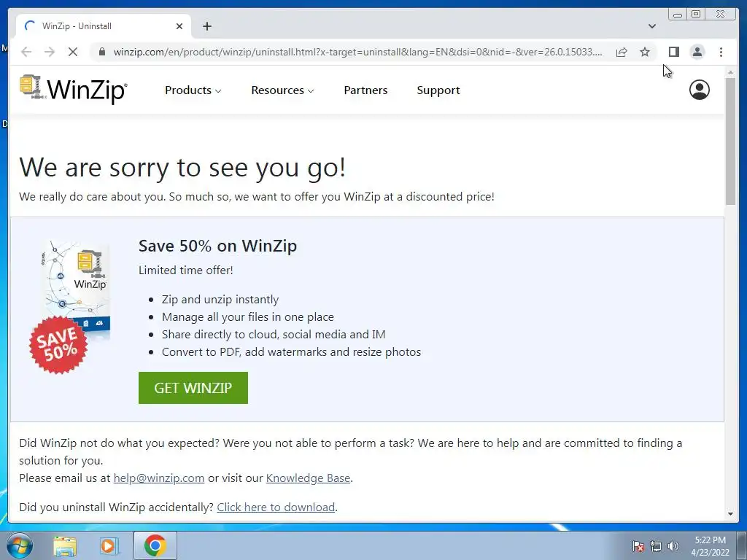Open the Windows Start button
The width and height of the screenshot is (747, 560).
click(x=19, y=545)
